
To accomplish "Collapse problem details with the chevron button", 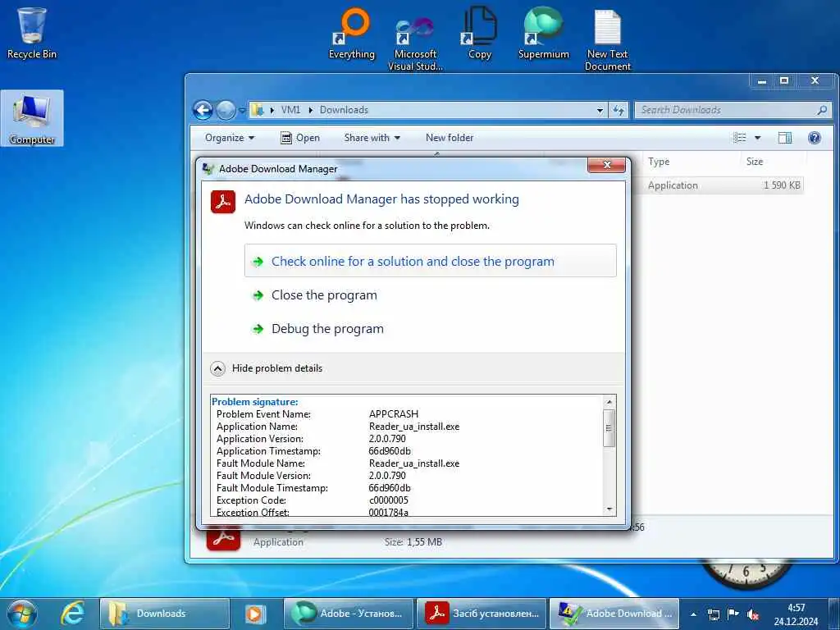I will pos(217,368).
